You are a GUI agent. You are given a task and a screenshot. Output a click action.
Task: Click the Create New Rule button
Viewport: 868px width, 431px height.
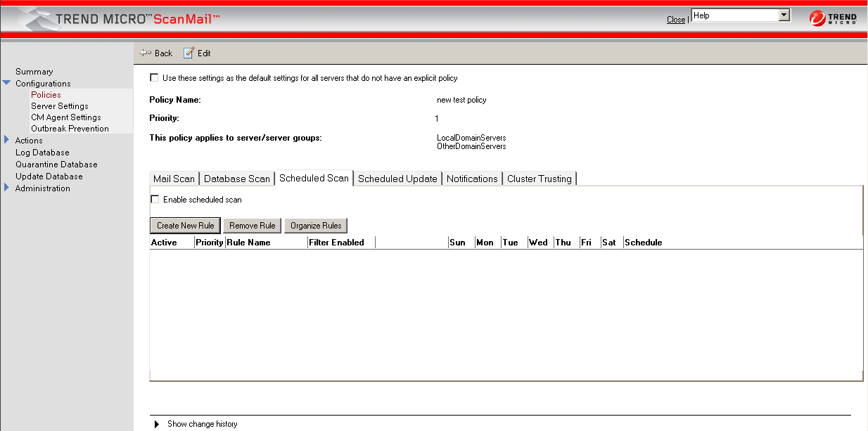point(186,226)
